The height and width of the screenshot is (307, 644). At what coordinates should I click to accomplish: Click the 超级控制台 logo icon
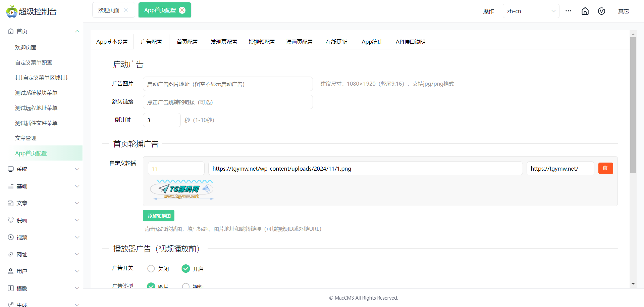point(12,11)
